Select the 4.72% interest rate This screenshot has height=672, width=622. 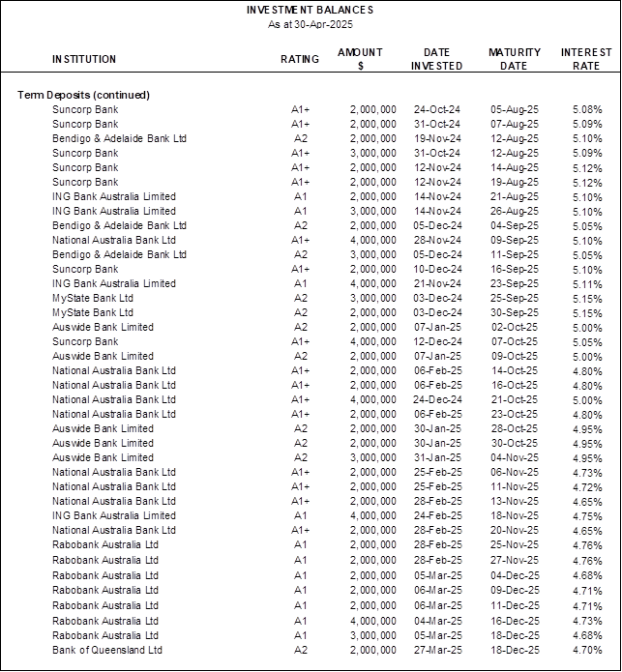click(x=587, y=487)
